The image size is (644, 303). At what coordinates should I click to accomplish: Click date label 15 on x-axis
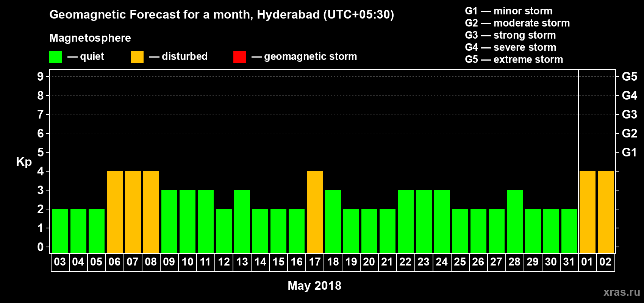[x=278, y=262]
